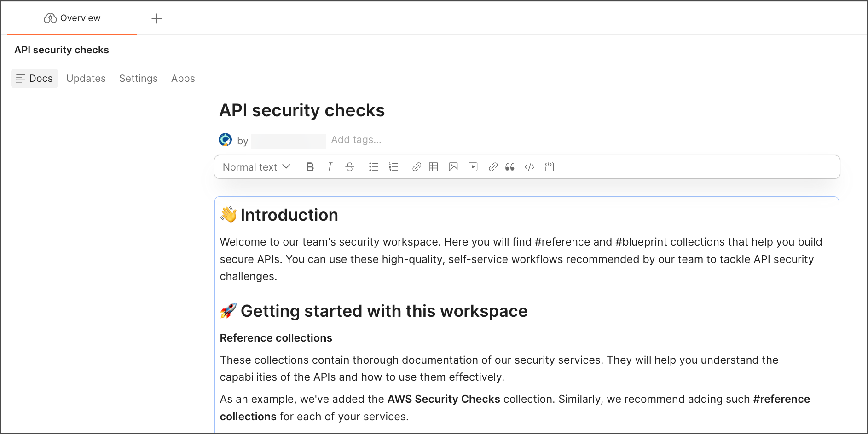Open the workspace Settings tab
The image size is (868, 434).
(x=138, y=79)
